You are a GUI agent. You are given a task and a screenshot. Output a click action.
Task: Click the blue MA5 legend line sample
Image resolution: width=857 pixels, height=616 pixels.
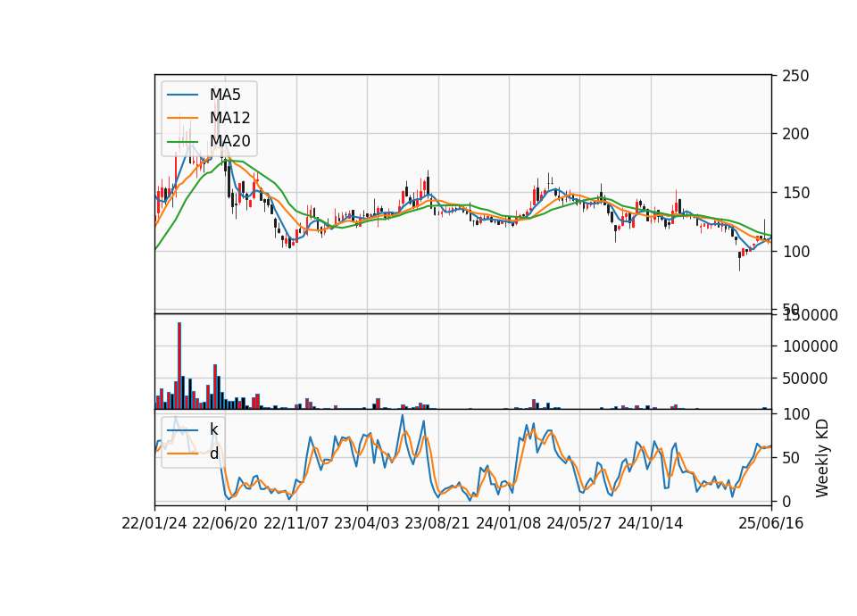click(x=182, y=95)
